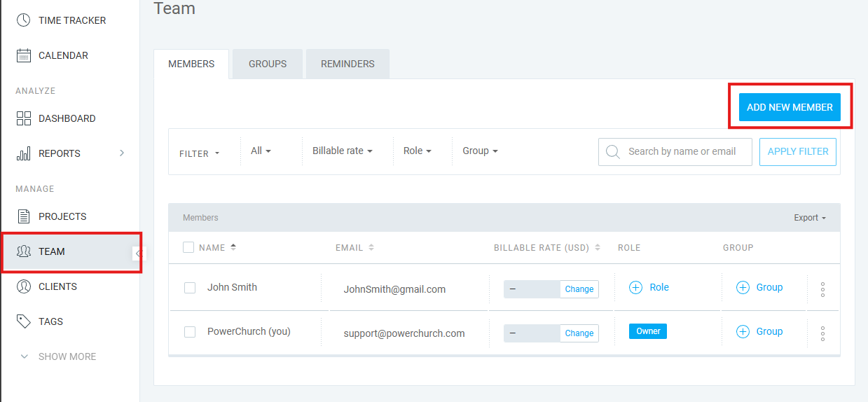The width and height of the screenshot is (868, 402).
Task: Click the support@powerchurch.com email cell
Action: [404, 333]
